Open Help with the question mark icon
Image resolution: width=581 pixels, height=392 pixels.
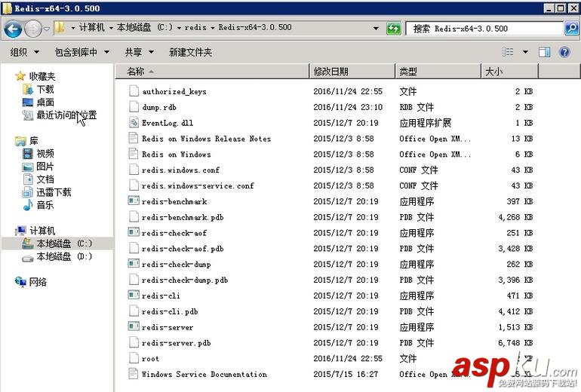click(564, 52)
